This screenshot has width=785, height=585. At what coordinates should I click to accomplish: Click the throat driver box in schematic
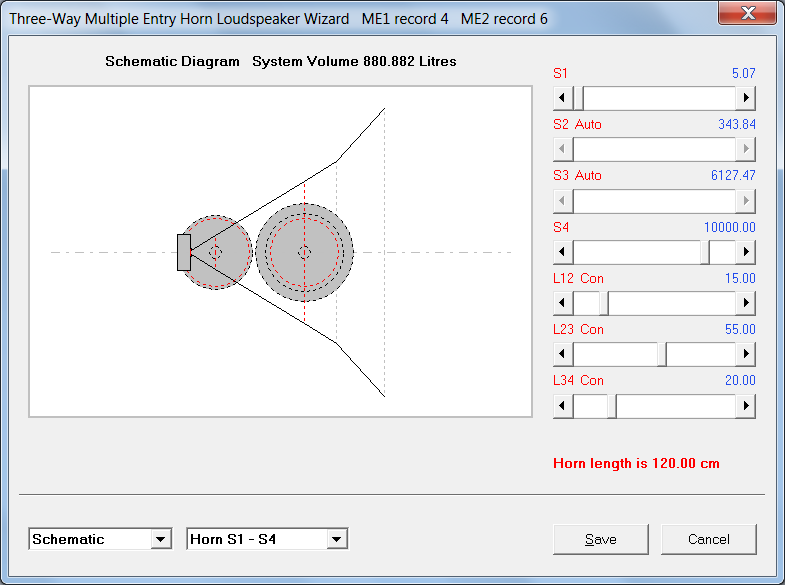[184, 252]
